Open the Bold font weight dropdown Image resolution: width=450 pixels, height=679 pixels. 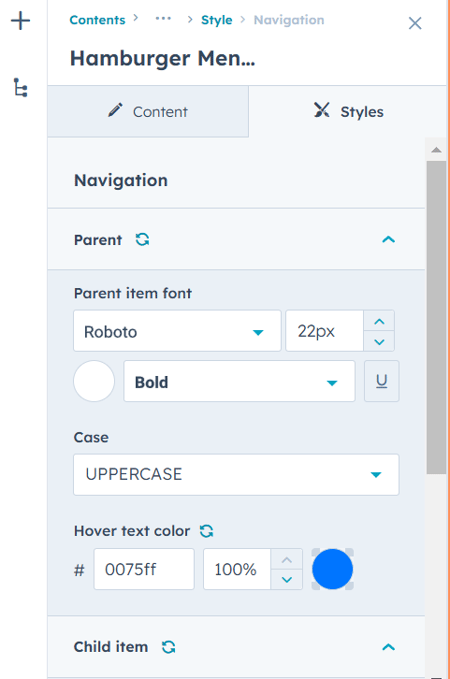(x=239, y=381)
